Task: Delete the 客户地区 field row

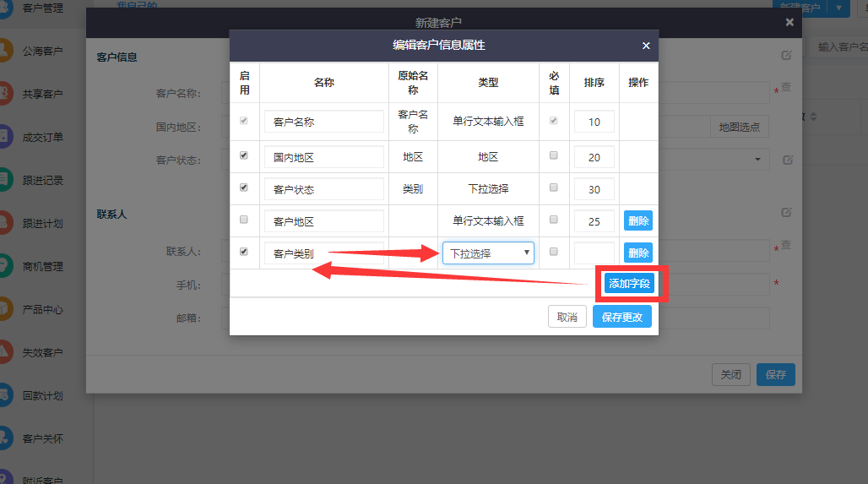Action: pyautogui.click(x=638, y=221)
